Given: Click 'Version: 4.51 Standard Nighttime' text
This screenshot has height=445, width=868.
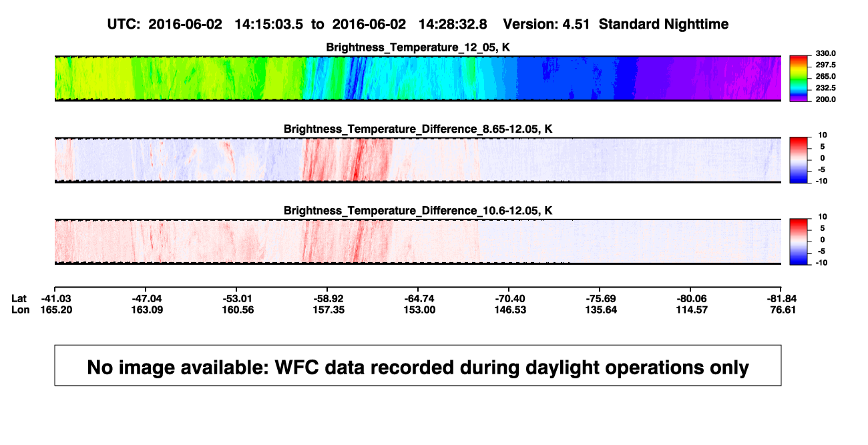Looking at the screenshot, I should click(616, 24).
